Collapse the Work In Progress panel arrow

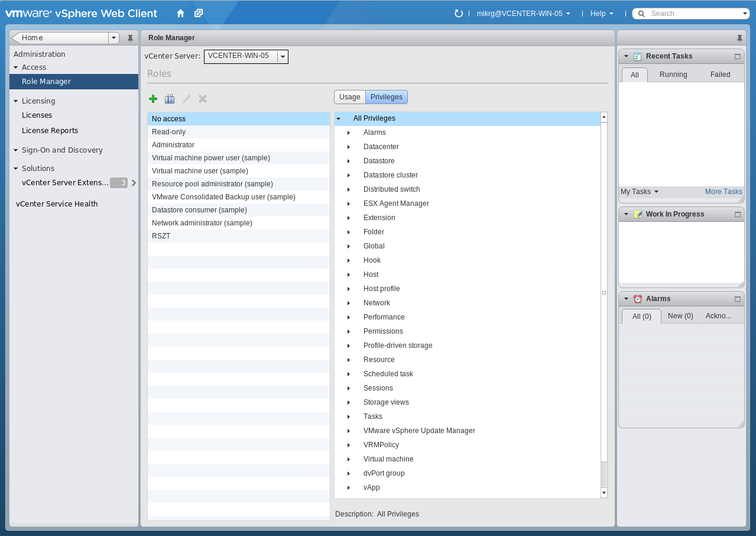click(x=626, y=214)
